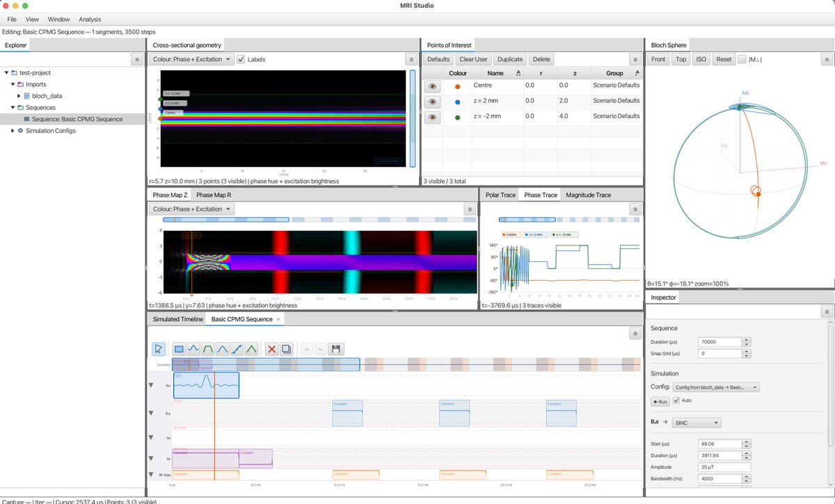
Task: Click the Clear User button
Action: pyautogui.click(x=474, y=60)
